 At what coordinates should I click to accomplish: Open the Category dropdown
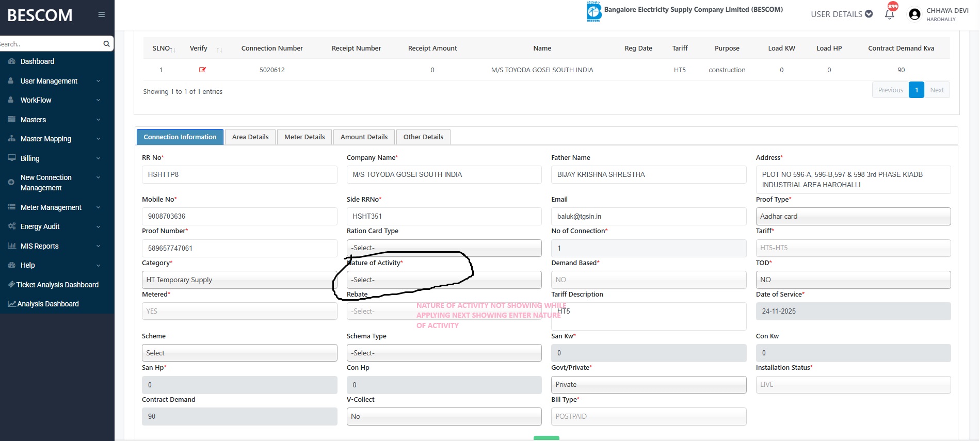coord(239,280)
